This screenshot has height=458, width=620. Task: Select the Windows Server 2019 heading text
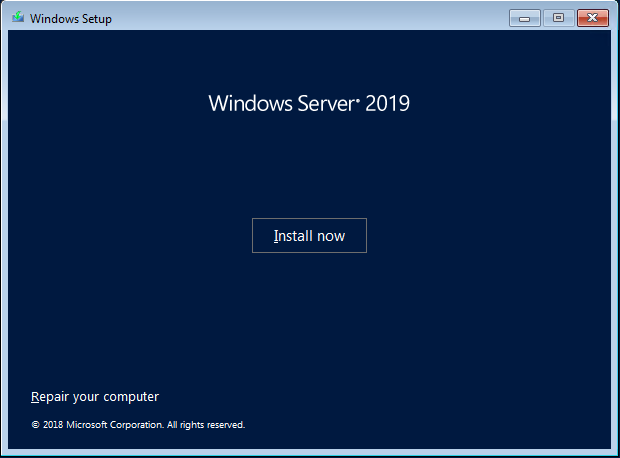click(x=309, y=103)
